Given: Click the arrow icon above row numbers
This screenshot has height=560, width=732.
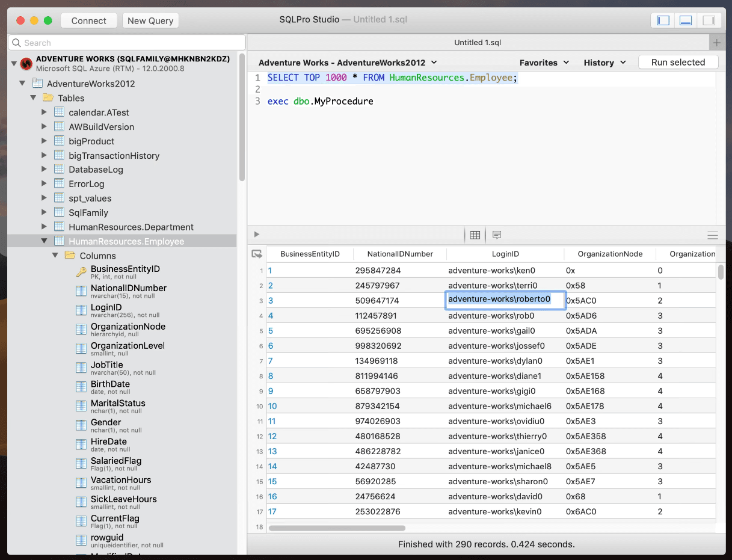Looking at the screenshot, I should coord(257,254).
